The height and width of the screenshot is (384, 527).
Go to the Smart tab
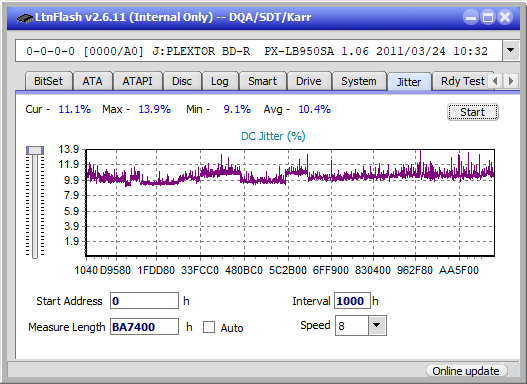[262, 81]
